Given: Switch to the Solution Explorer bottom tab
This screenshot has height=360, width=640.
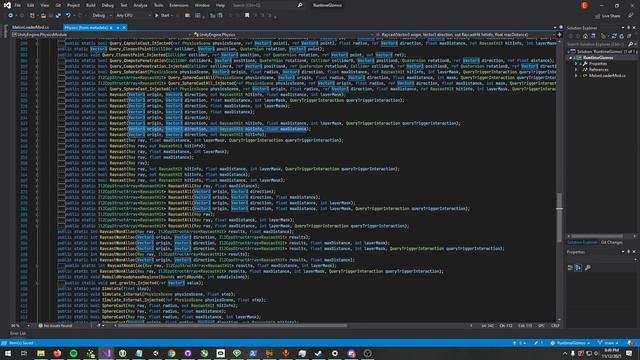Looking at the screenshot, I should [582, 242].
